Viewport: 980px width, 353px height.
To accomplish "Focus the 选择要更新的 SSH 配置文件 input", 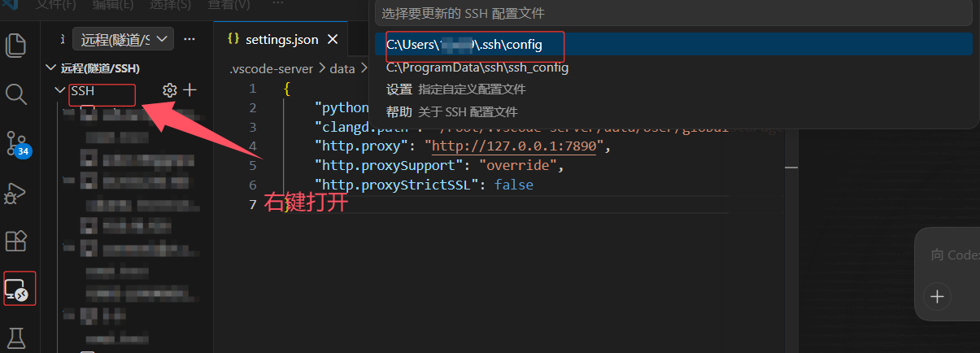I will click(x=673, y=13).
